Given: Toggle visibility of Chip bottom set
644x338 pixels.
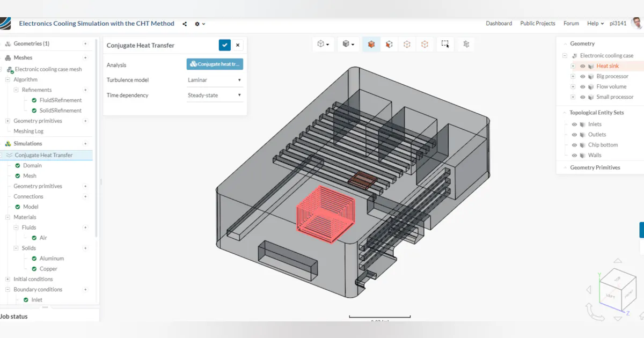Looking at the screenshot, I should [574, 145].
